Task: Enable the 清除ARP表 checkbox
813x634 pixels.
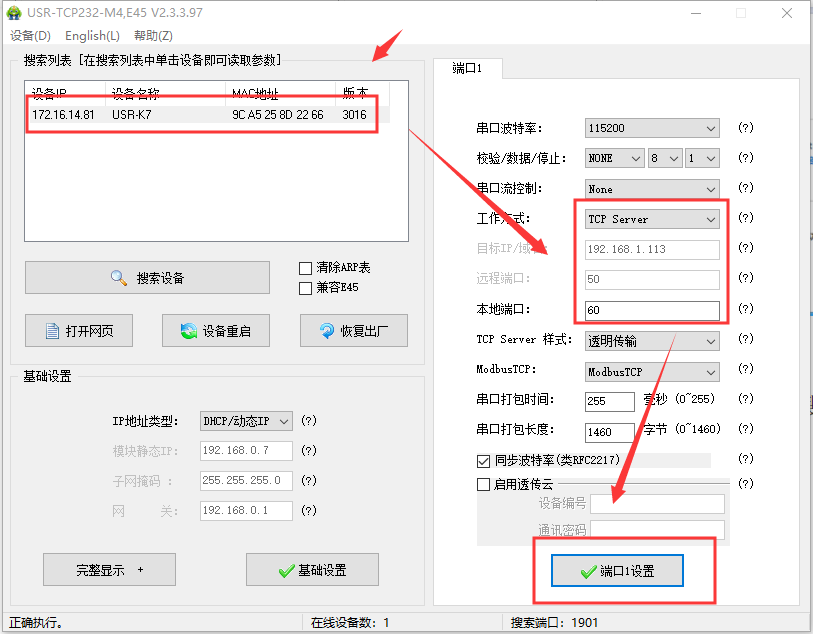Action: (x=306, y=268)
